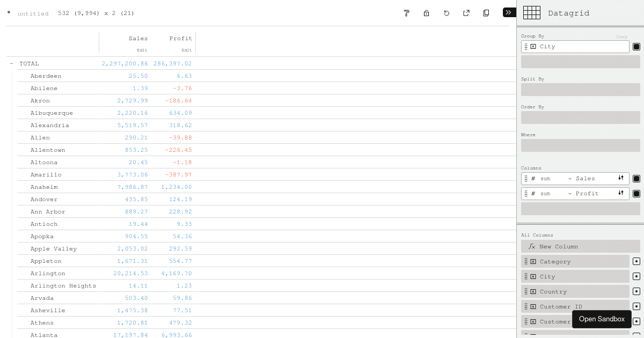Click the Edit link under the Sales header
The height and width of the screenshot is (338, 644).
click(x=142, y=50)
